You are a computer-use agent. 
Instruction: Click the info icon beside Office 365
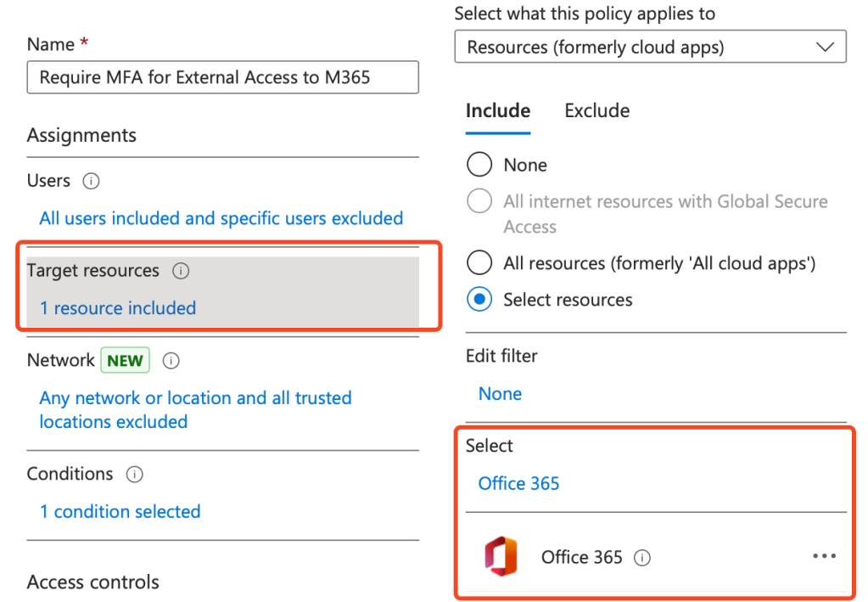643,558
